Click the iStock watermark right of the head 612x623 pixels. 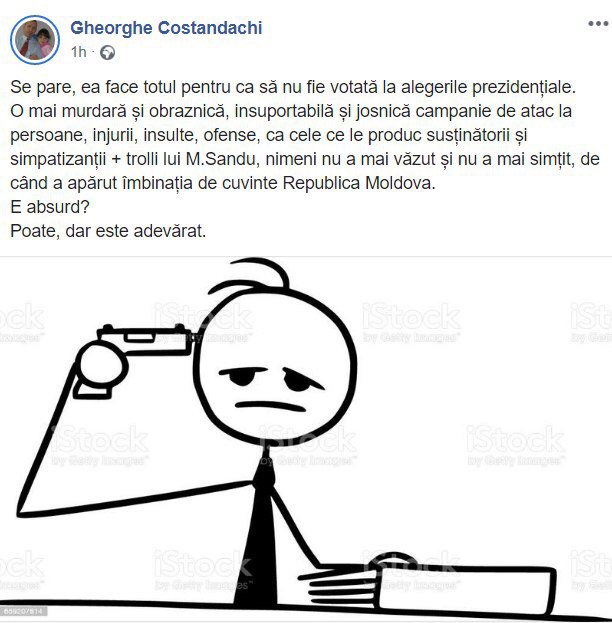411,322
